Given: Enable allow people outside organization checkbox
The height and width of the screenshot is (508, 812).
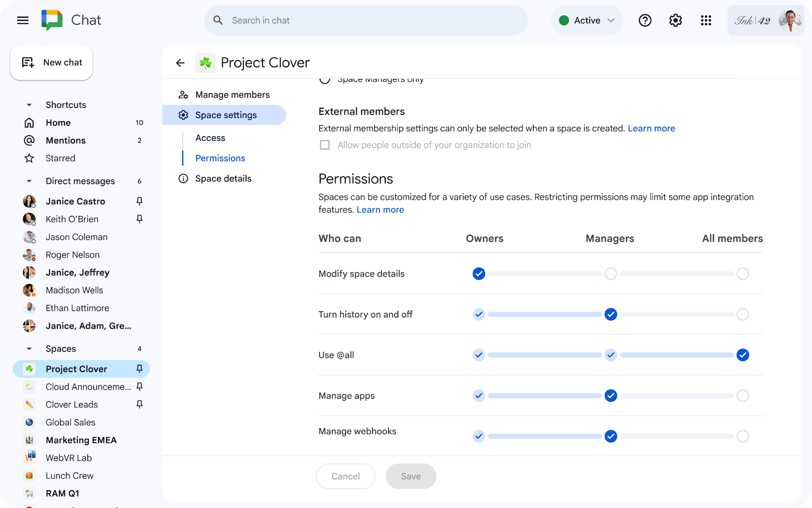Looking at the screenshot, I should (325, 145).
